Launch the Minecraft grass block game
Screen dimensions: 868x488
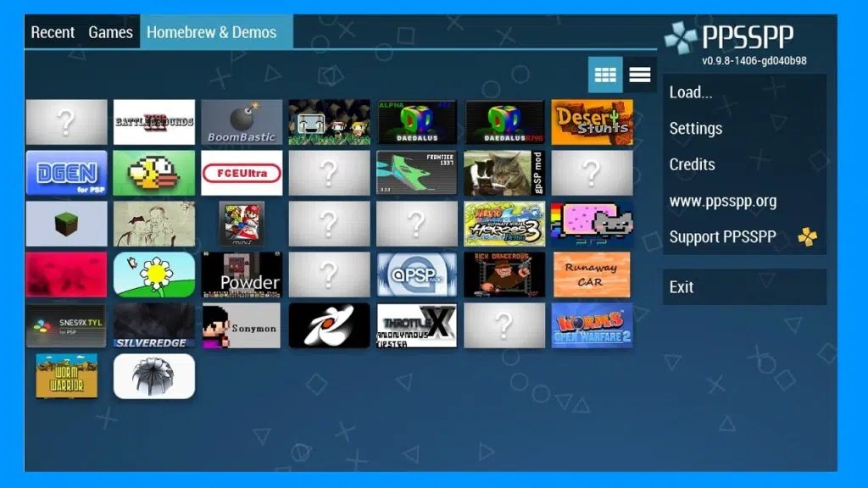point(66,224)
